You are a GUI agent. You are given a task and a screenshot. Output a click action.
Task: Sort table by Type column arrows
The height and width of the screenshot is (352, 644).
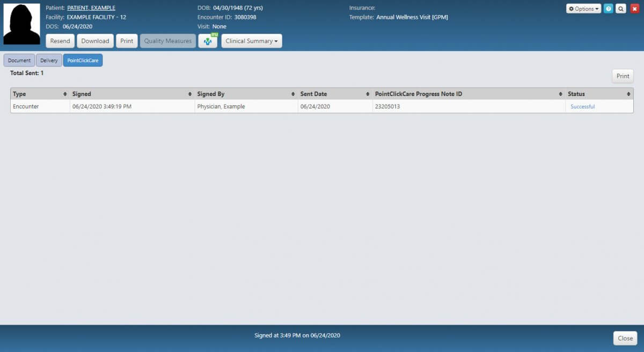coord(65,94)
